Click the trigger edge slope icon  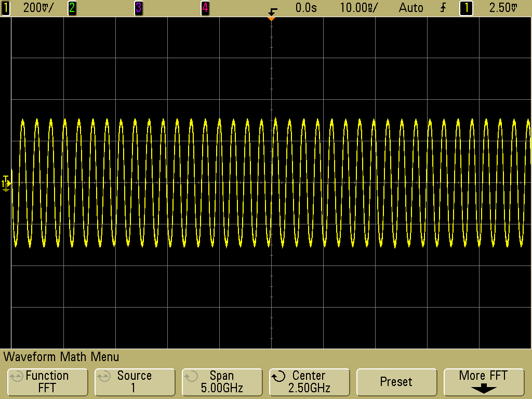pyautogui.click(x=443, y=8)
